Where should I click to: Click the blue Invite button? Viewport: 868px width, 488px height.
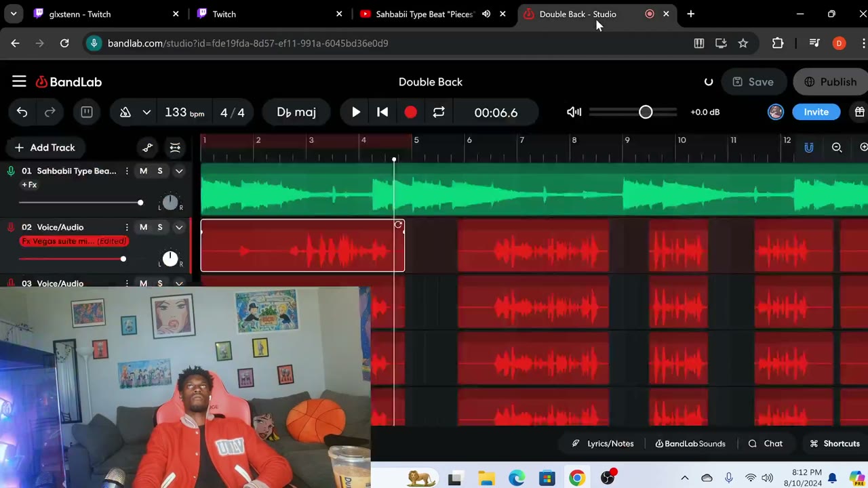tap(816, 113)
